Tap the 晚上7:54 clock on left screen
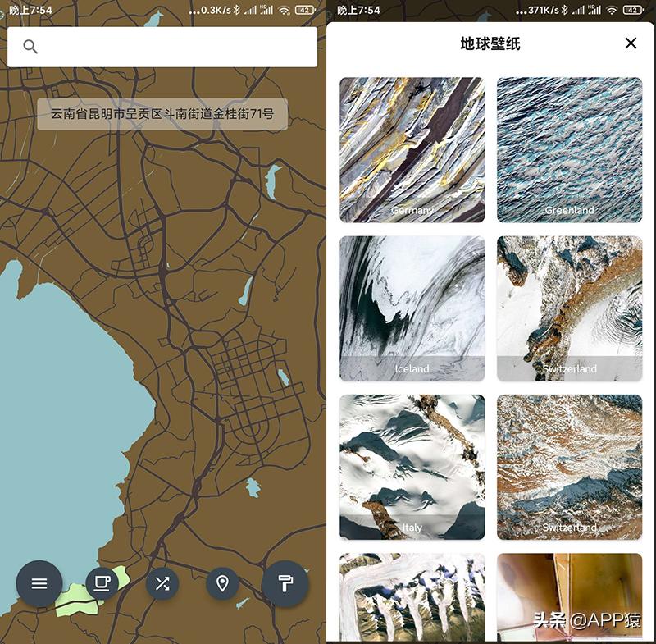The width and height of the screenshot is (656, 644). [x=30, y=11]
